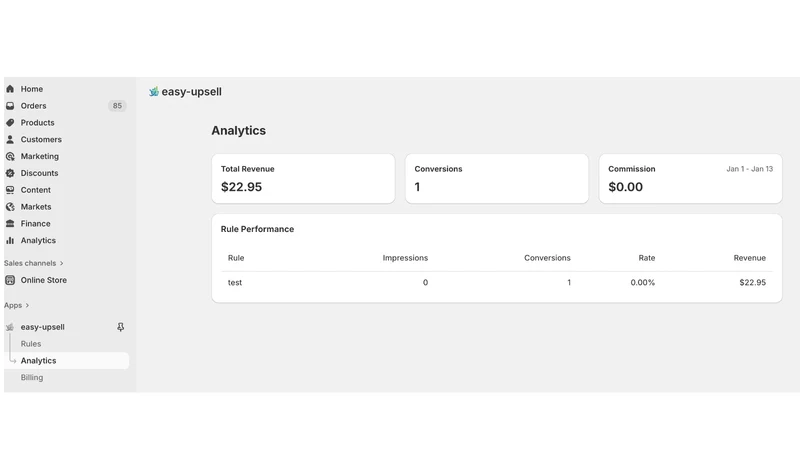Screen dimensions: 800x450
Task: Click the Commission $0.00 value
Action: point(626,187)
